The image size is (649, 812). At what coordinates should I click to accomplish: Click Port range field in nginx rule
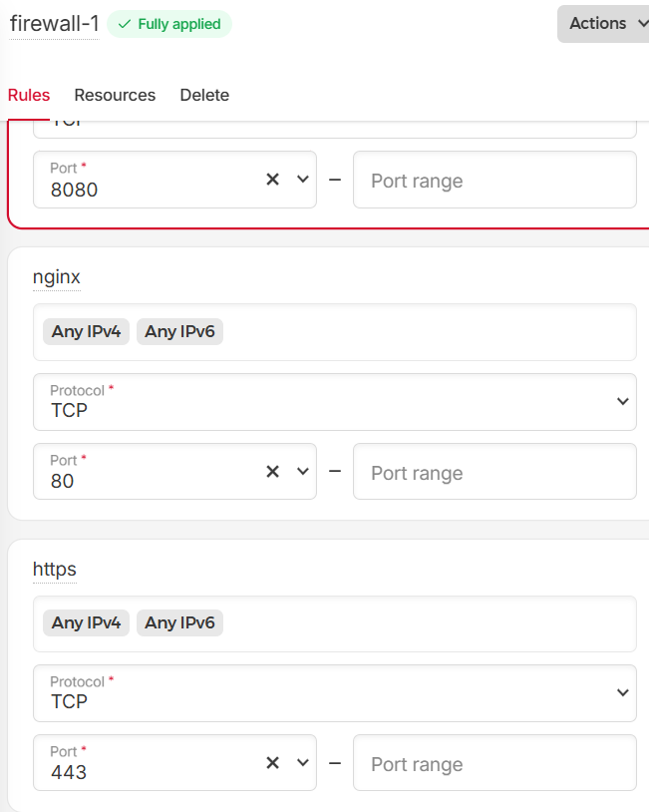point(494,471)
